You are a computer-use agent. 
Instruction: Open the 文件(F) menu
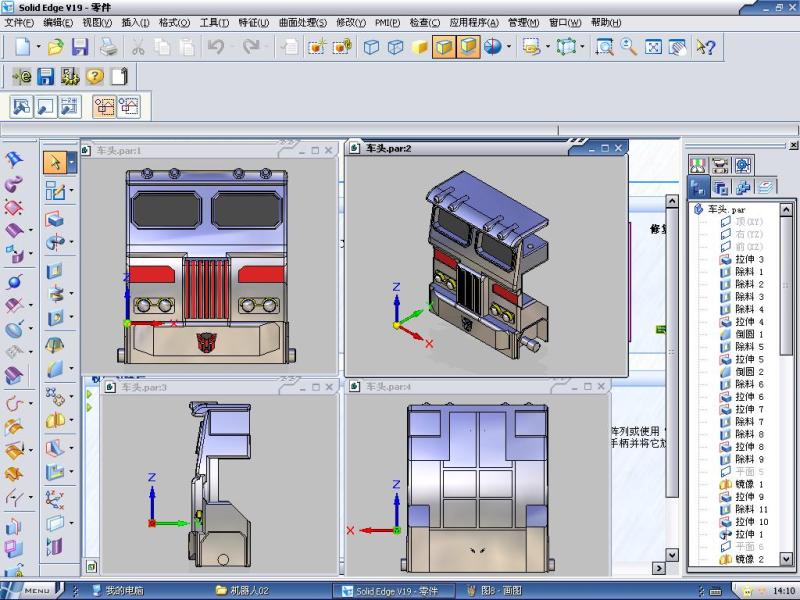click(19, 22)
